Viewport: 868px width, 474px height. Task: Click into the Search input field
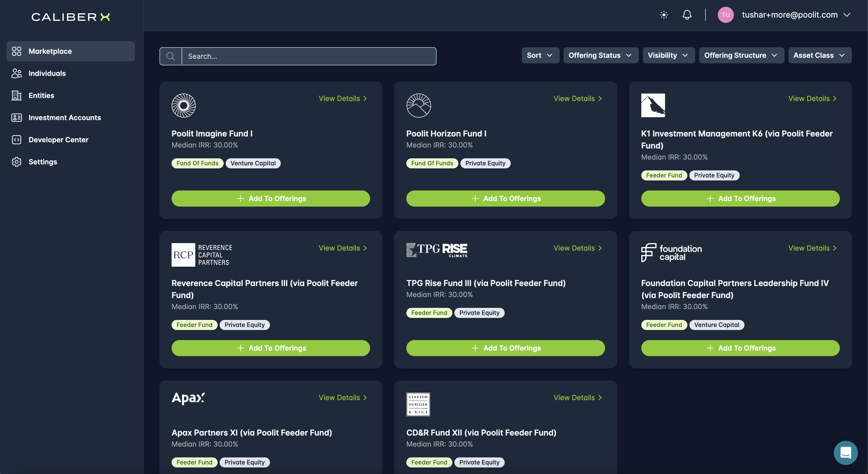(x=308, y=56)
